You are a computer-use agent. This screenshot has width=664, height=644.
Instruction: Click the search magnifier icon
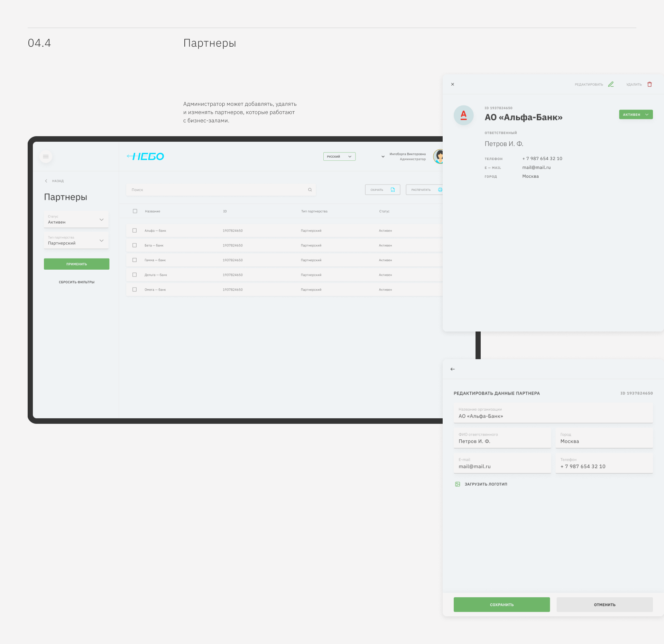pos(310,190)
